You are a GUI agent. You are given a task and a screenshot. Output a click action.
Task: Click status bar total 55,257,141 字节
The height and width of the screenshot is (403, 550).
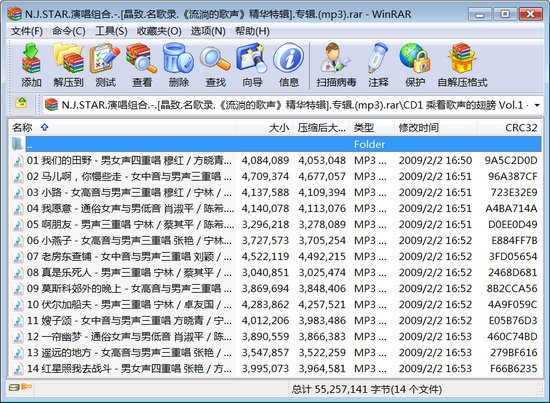point(366,389)
